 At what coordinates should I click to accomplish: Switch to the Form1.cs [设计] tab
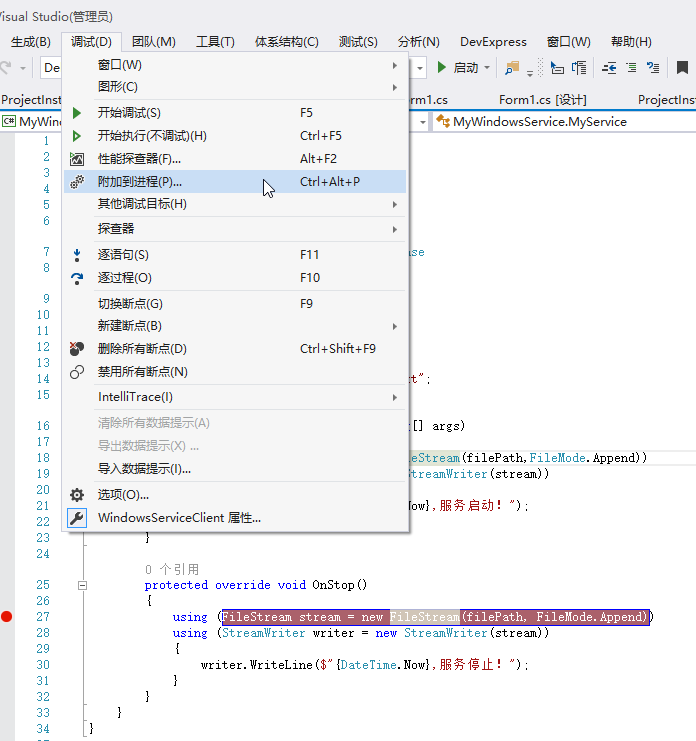point(542,100)
